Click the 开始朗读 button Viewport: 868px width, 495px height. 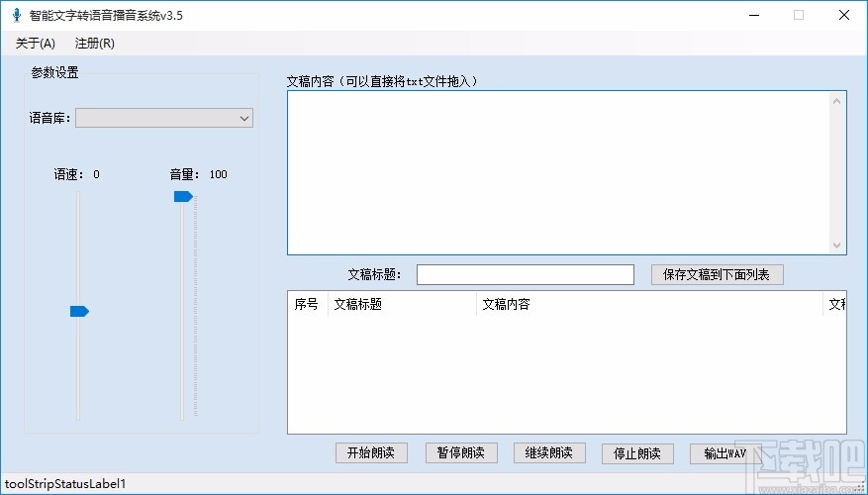pos(371,452)
